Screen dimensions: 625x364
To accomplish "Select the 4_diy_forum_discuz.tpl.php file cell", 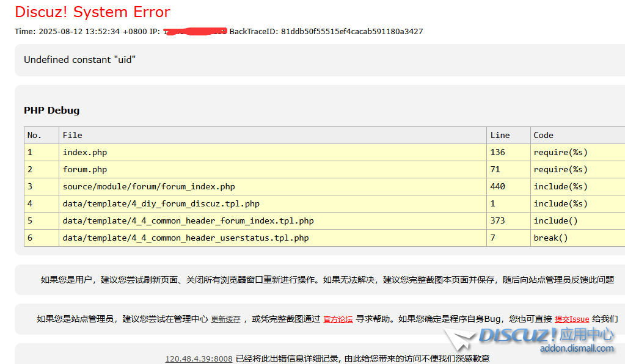I will 161,203.
